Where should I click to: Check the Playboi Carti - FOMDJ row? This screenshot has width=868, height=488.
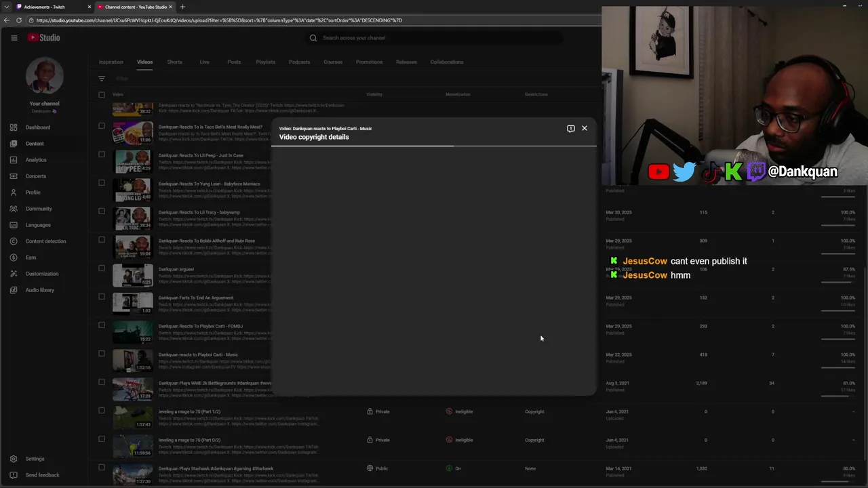tap(102, 325)
